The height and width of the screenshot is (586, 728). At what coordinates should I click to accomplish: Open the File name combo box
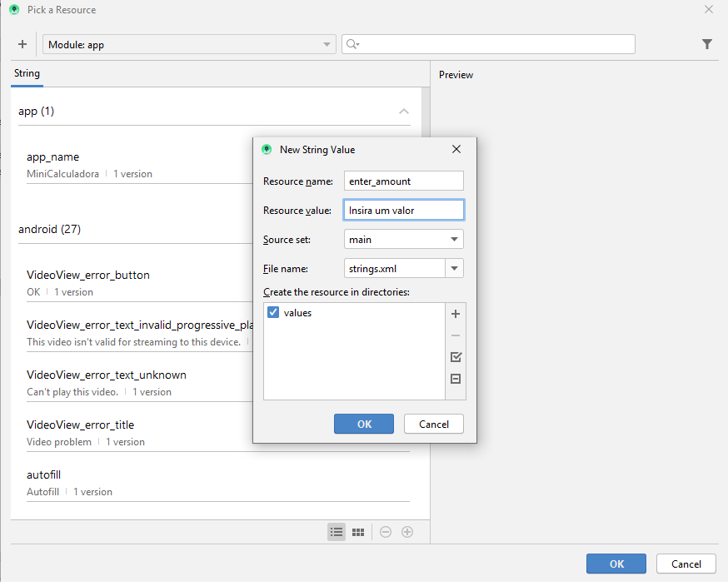click(x=454, y=269)
